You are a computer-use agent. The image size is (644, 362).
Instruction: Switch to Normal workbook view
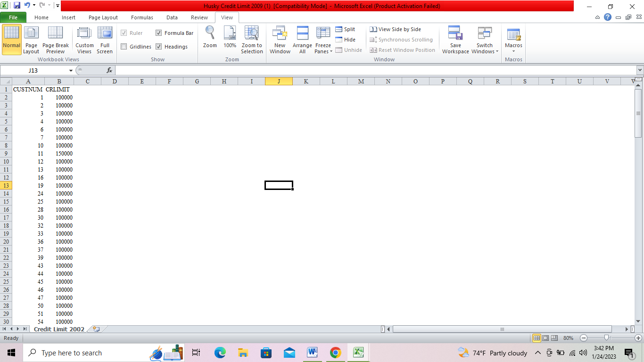click(x=12, y=40)
